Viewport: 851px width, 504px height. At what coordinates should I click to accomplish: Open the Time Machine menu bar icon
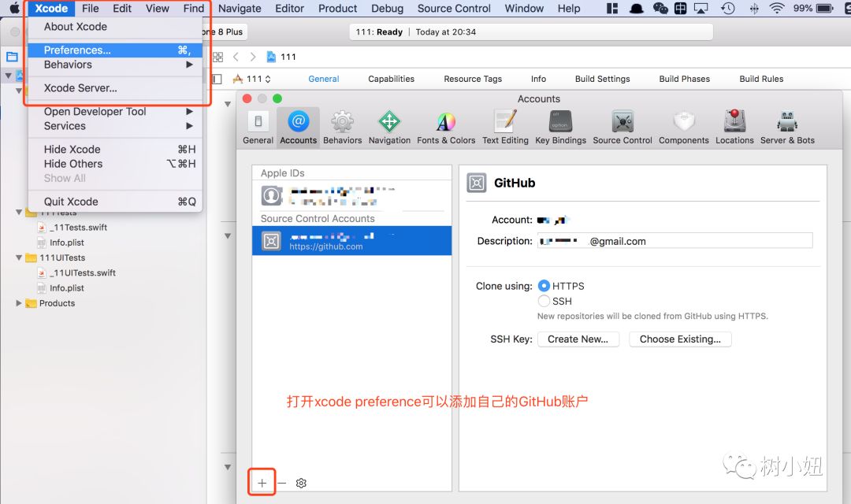[x=727, y=8]
